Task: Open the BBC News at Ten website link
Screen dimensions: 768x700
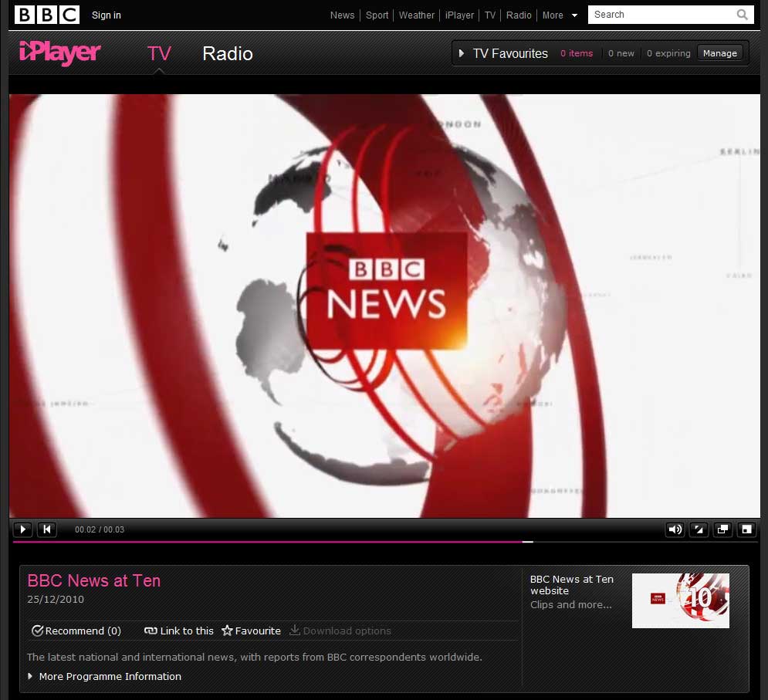Action: [x=572, y=585]
